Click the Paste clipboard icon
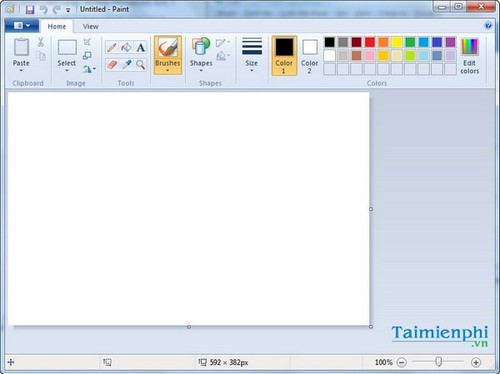500x374 pixels. tap(21, 47)
